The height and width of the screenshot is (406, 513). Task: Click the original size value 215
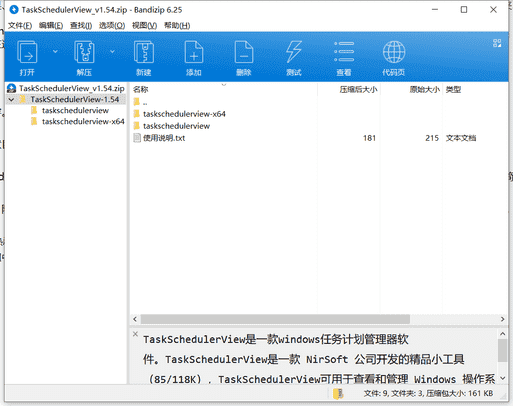tap(432, 138)
